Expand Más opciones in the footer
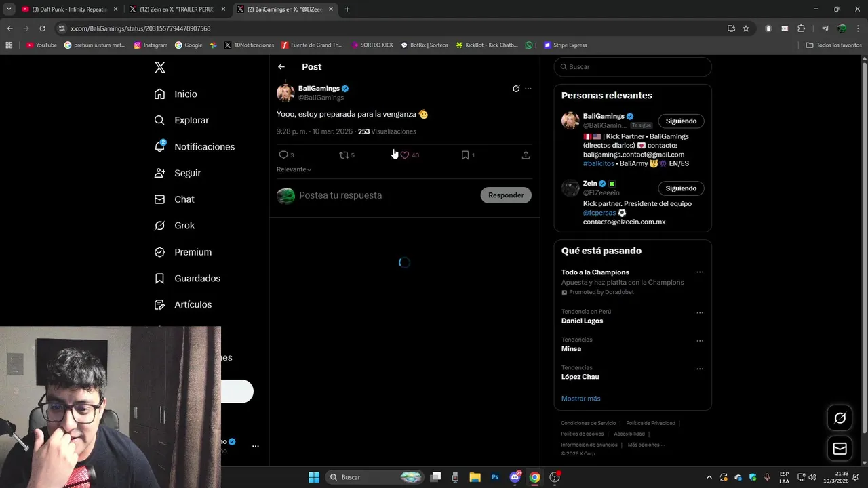This screenshot has height=488, width=868. pyautogui.click(x=646, y=445)
